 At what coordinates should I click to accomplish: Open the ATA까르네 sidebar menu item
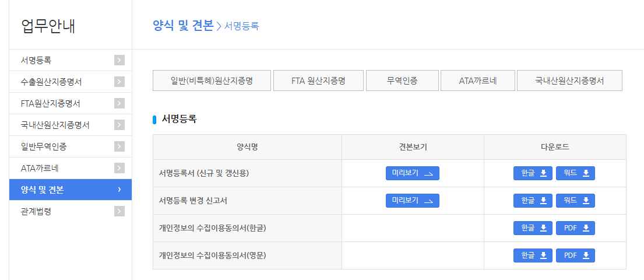[x=71, y=168]
